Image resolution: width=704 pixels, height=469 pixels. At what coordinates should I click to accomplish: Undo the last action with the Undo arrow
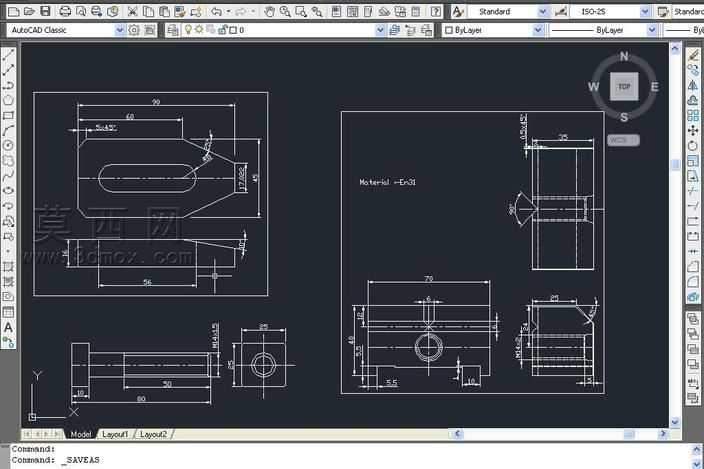tap(216, 11)
